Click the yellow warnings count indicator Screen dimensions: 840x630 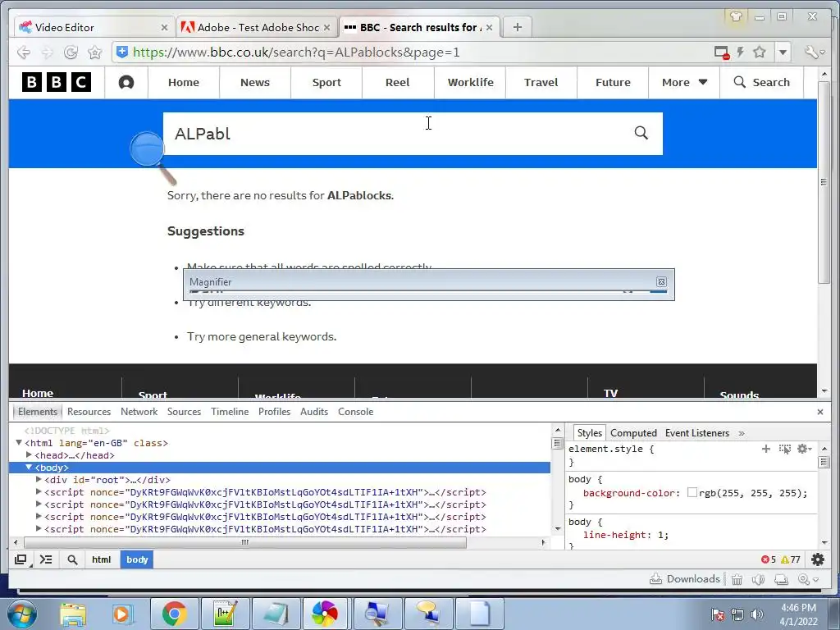tap(791, 559)
